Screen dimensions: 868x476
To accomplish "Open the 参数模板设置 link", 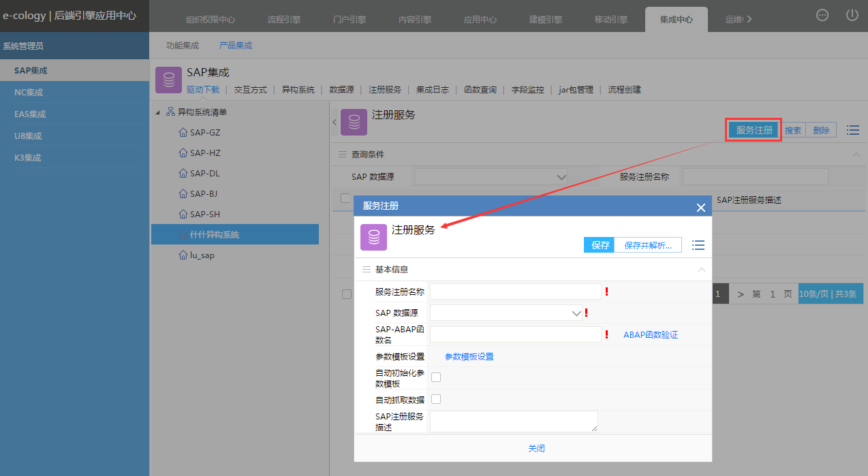I will (469, 357).
